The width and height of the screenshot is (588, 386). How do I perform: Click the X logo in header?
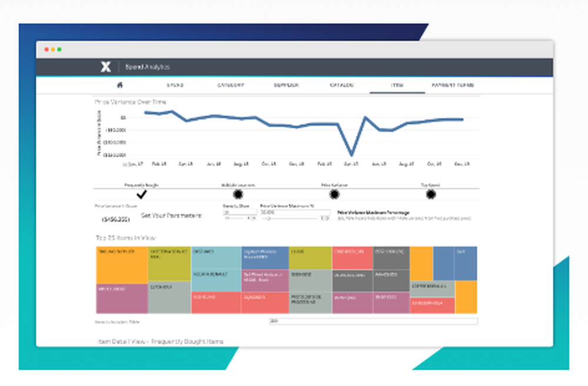point(106,67)
